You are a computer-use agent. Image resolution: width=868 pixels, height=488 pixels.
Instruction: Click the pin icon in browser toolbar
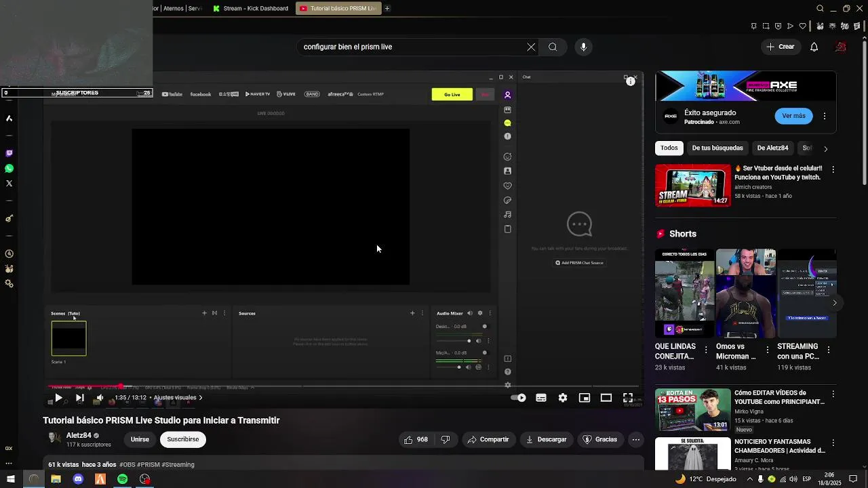point(753,26)
